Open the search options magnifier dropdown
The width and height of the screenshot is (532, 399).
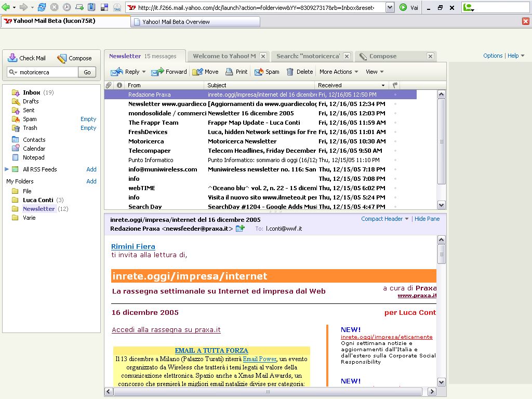pos(13,72)
